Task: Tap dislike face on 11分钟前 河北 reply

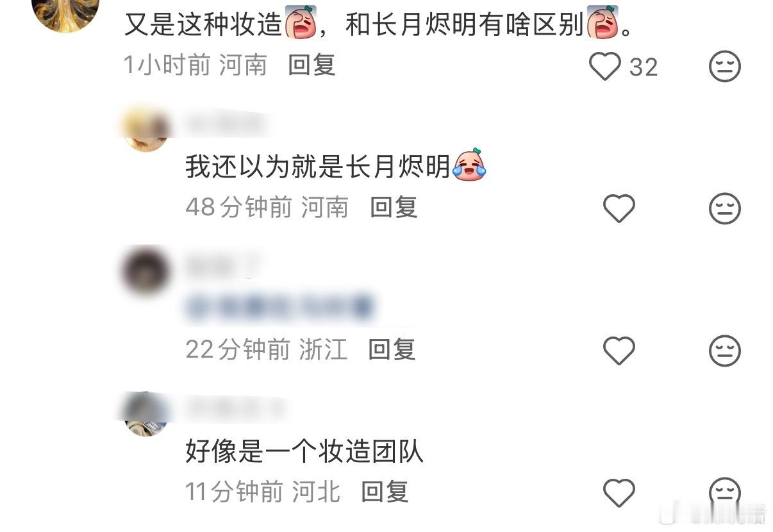Action: click(x=725, y=493)
